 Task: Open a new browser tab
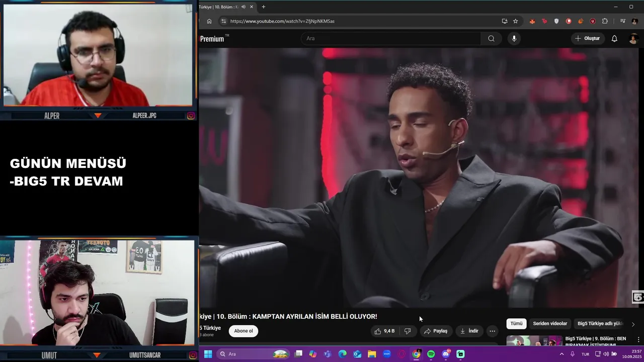[263, 7]
